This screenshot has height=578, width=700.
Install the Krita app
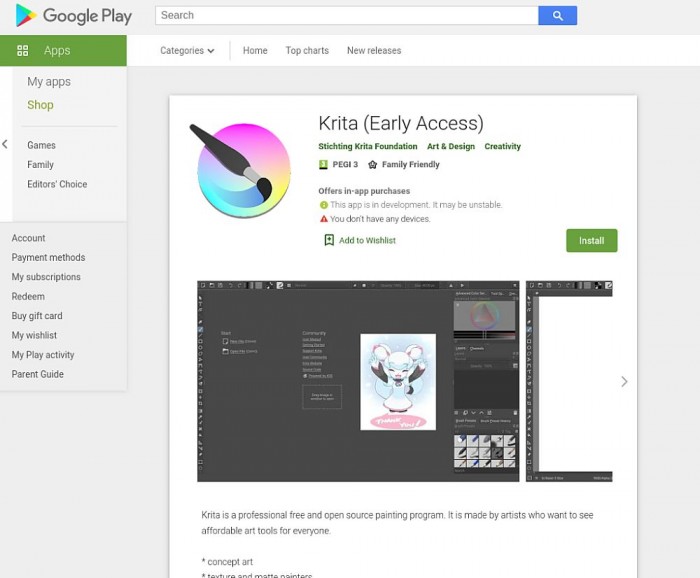592,241
